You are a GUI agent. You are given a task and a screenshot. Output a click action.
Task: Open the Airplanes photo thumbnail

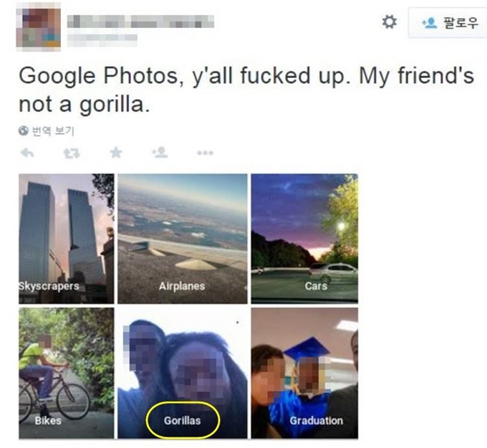(183, 239)
